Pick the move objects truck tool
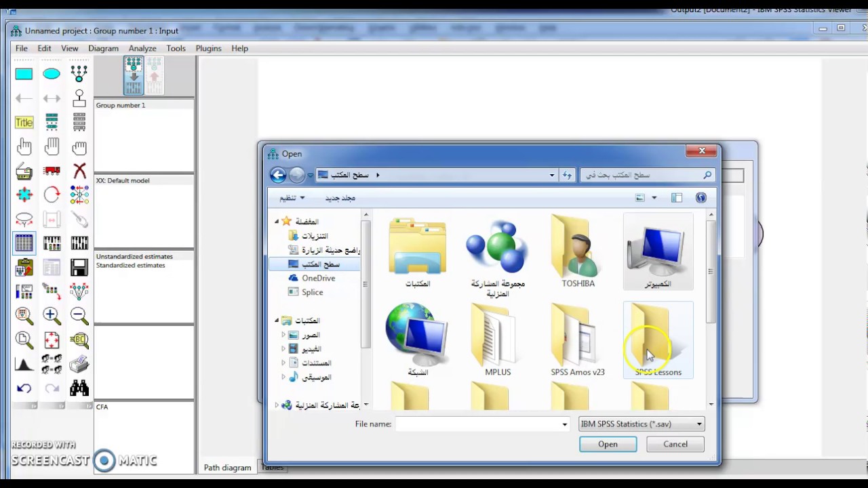This screenshot has height=488, width=868. tap(52, 171)
